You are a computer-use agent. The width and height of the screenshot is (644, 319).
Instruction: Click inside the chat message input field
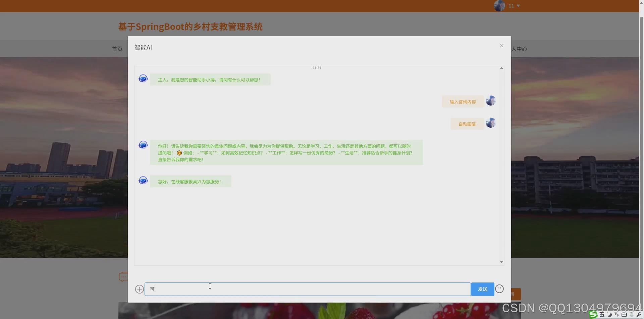[x=302, y=289]
